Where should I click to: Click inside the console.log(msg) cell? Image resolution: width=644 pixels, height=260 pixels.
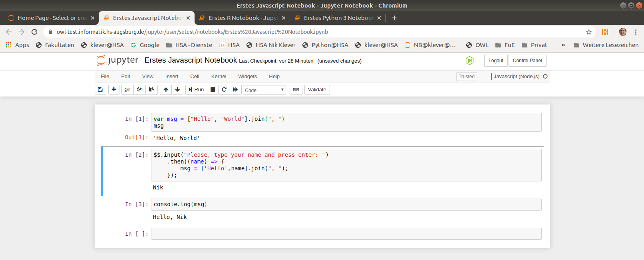click(x=346, y=205)
